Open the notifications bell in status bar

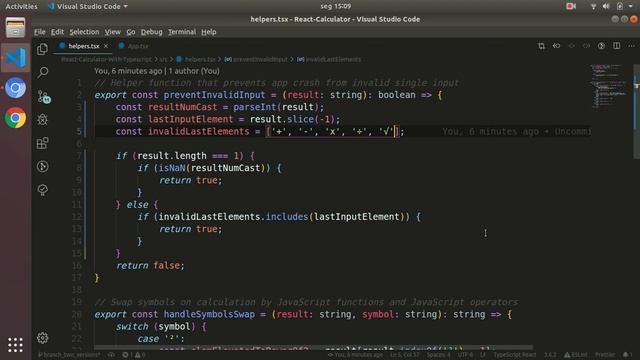(627, 355)
